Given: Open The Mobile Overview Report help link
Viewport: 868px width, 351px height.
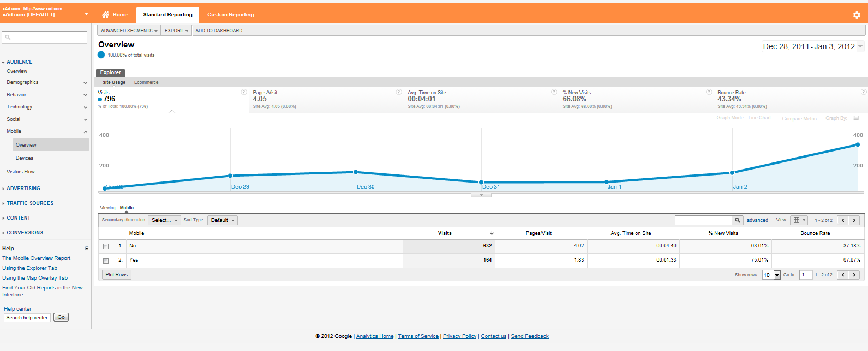Looking at the screenshot, I should click(x=36, y=258).
